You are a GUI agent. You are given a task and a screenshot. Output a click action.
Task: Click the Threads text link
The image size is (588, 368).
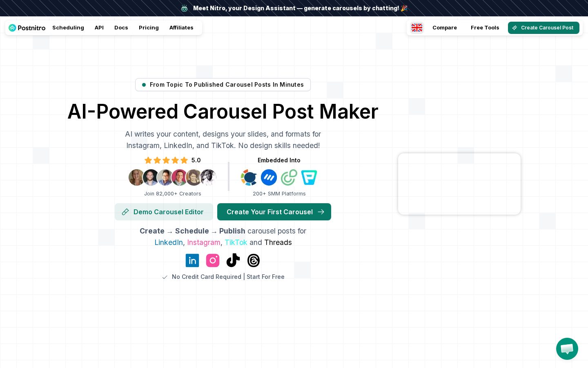coord(278,242)
